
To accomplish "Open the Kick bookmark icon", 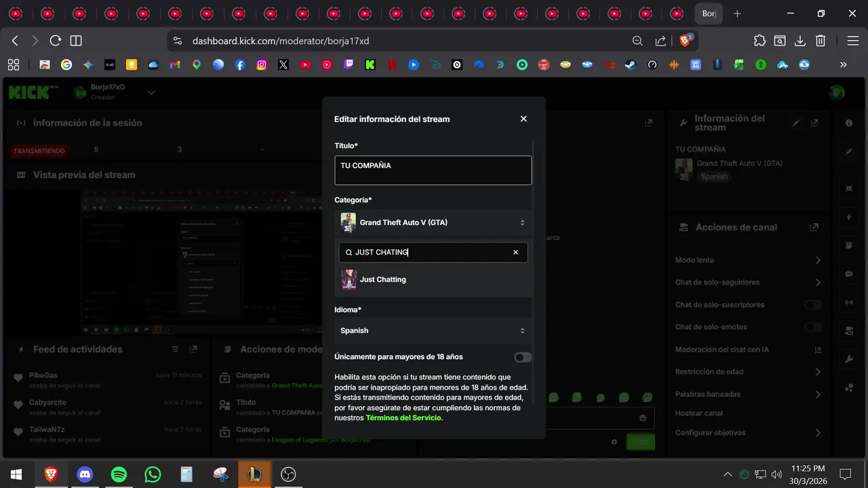I will (x=370, y=65).
